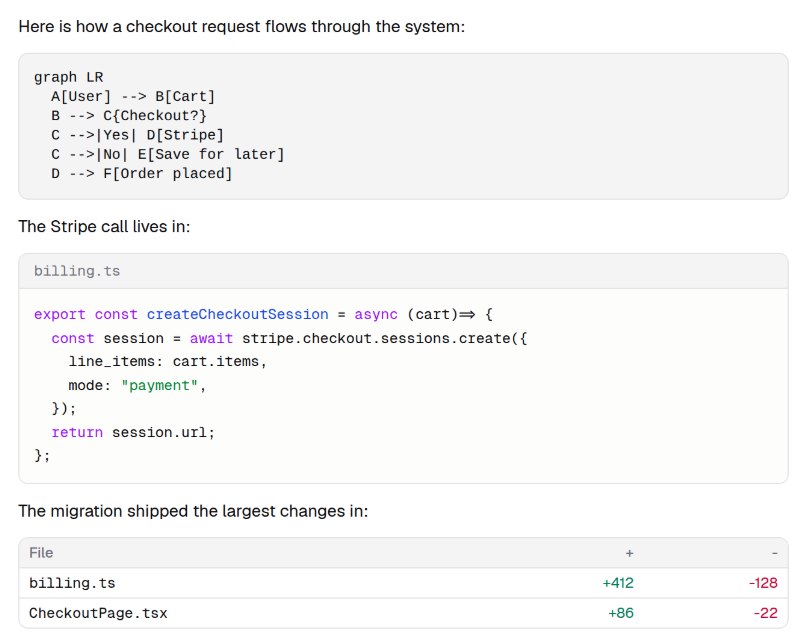Click 'session.url;' in the return statement
This screenshot has height=637, width=806.
coord(163,432)
